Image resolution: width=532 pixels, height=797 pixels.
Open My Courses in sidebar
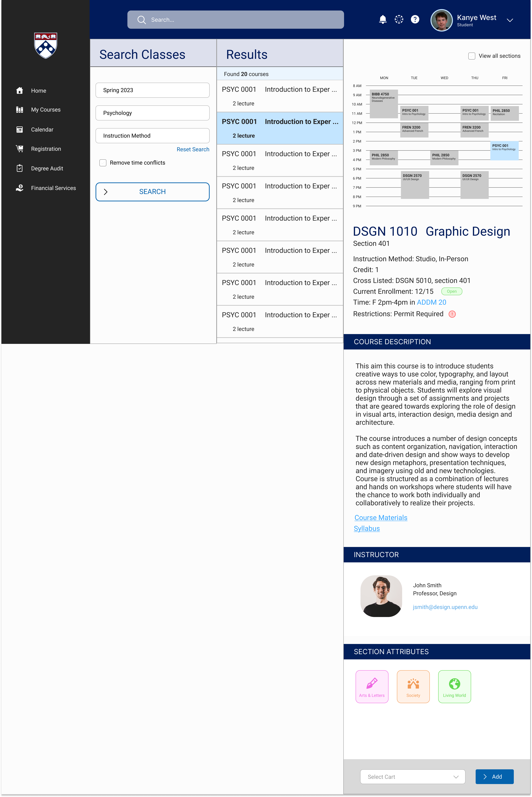point(46,110)
